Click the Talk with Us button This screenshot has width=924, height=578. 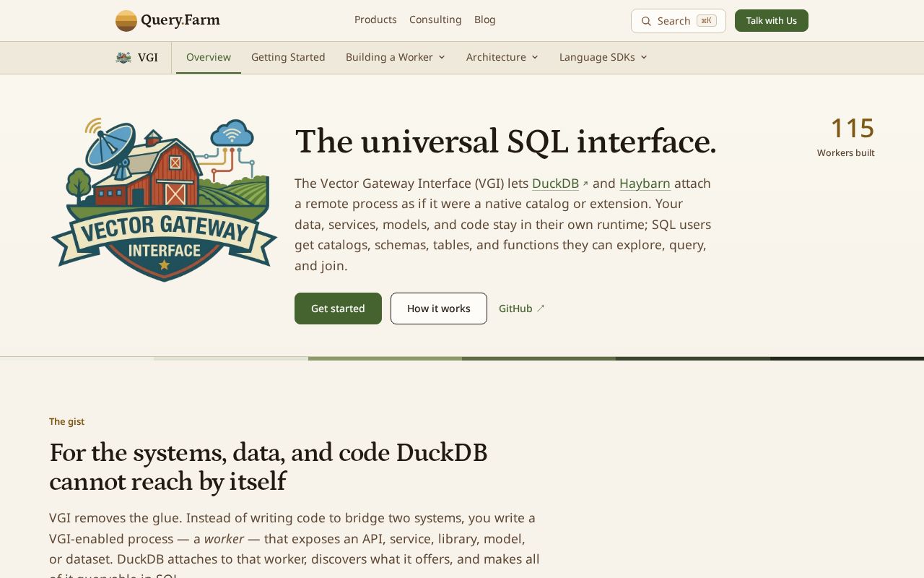pos(772,21)
